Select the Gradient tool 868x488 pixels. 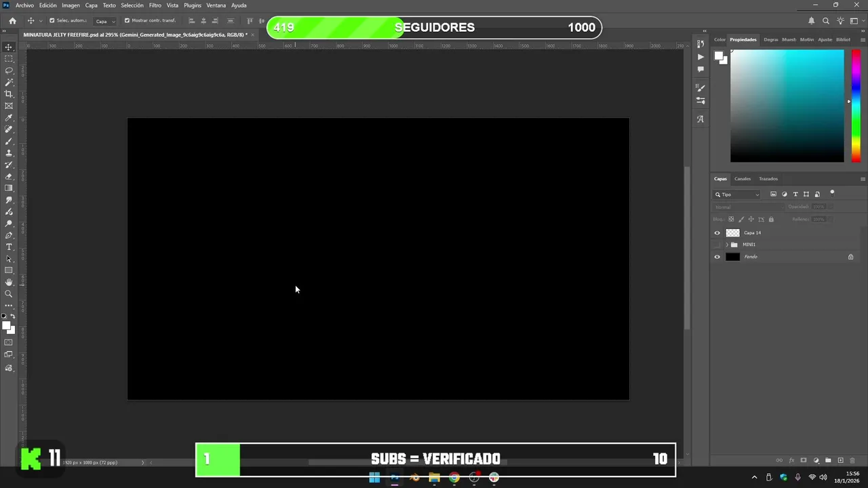pyautogui.click(x=9, y=188)
